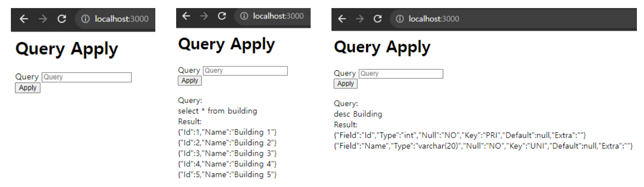The height and width of the screenshot is (187, 644).
Task: Go back in the right browser window
Action: point(342,19)
